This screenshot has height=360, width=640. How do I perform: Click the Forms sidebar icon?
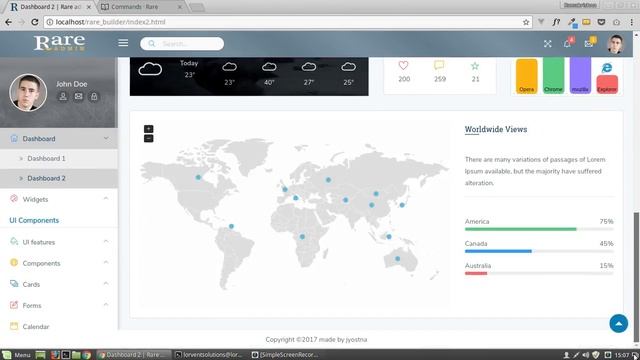(x=14, y=305)
